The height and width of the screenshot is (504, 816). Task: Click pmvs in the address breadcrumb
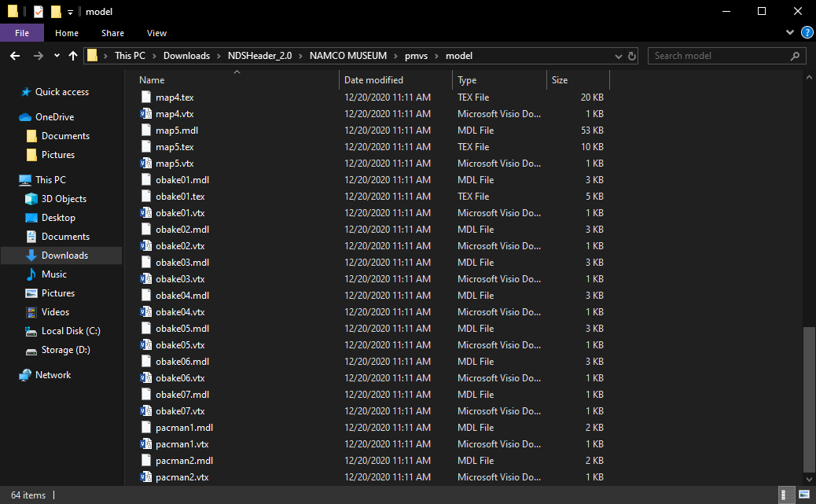417,56
